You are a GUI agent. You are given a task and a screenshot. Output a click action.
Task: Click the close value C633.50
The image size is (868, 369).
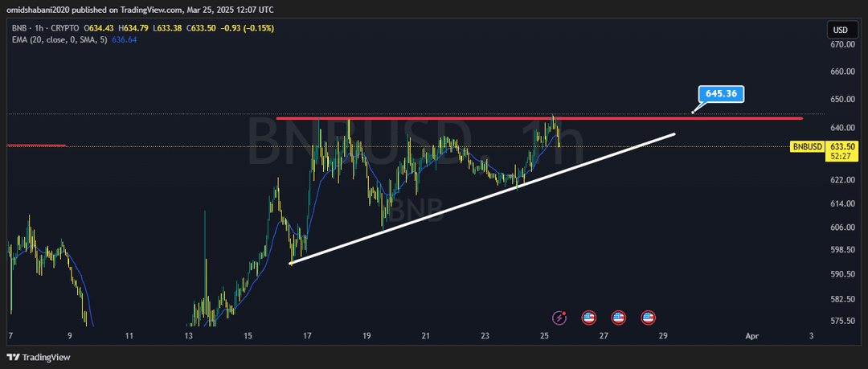pos(200,27)
